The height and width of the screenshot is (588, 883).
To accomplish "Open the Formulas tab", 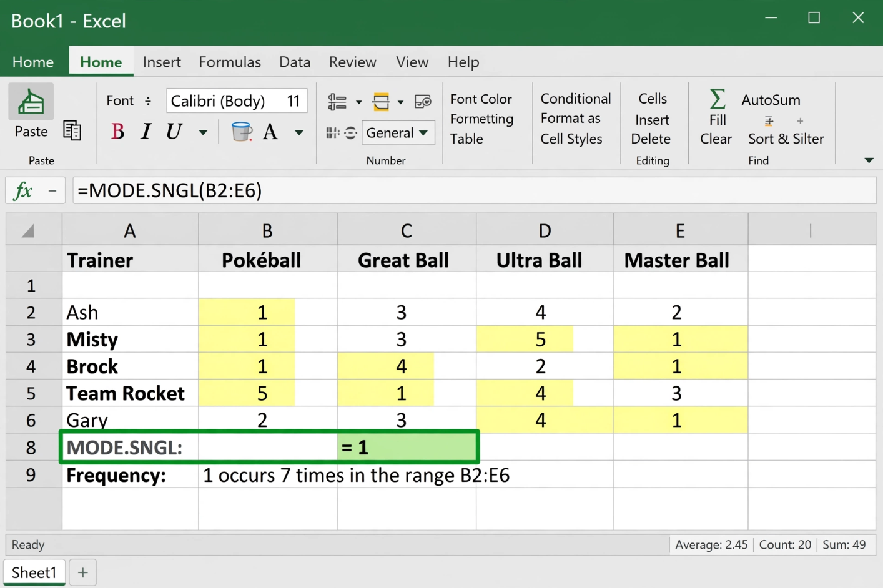I will click(x=230, y=62).
